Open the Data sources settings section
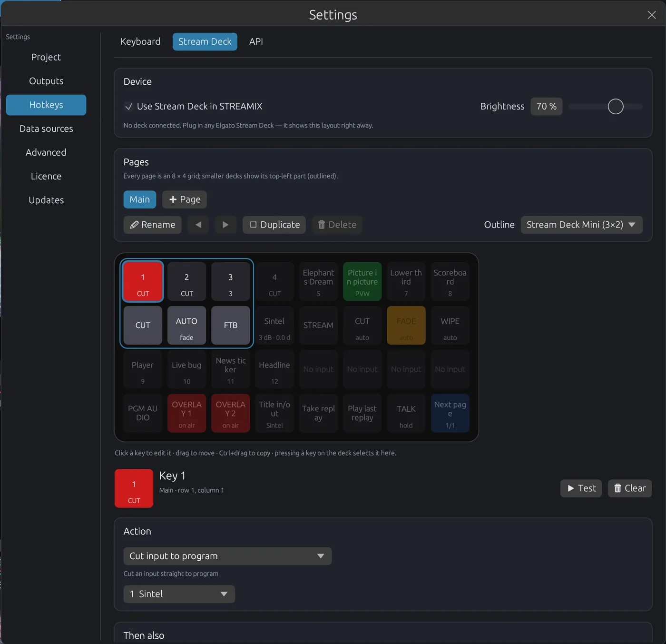Screen dimensions: 666x644 46,129
